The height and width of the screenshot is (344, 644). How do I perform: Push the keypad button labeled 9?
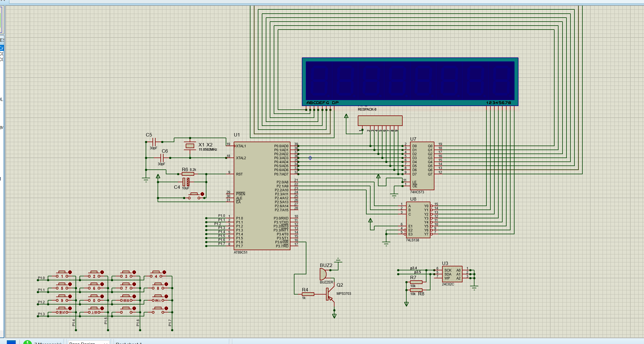(x=62, y=299)
